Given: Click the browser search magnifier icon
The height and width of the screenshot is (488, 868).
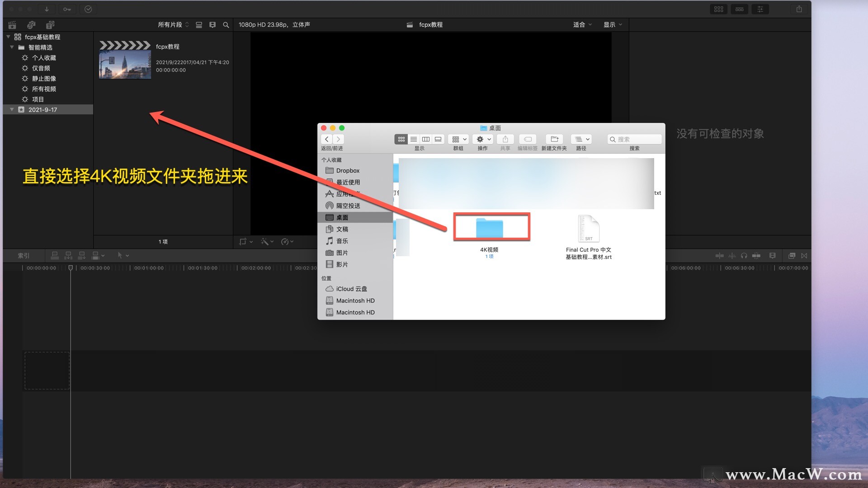Looking at the screenshot, I should [x=226, y=25].
